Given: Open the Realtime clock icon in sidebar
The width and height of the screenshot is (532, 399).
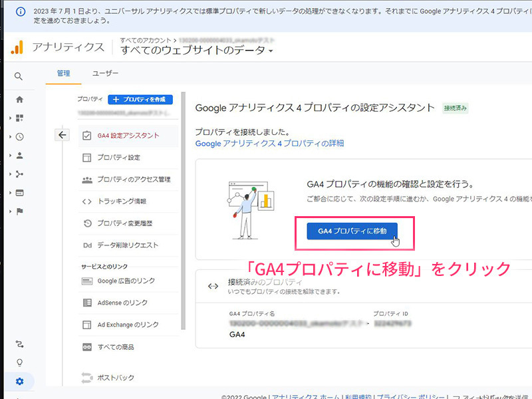Looking at the screenshot, I should tap(19, 137).
